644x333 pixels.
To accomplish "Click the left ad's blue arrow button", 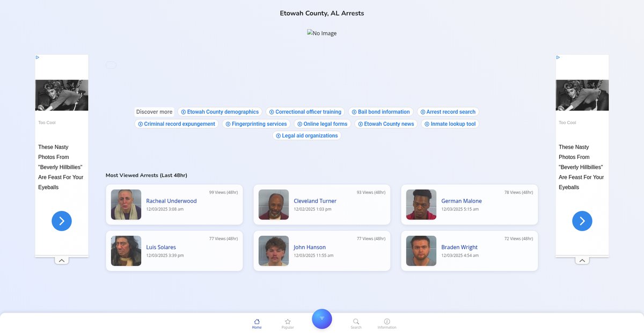I will [x=62, y=221].
